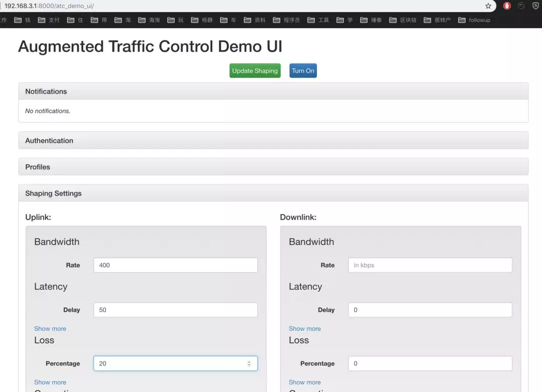
Task: Open the 用 bookmark folder
Action: coord(99,20)
